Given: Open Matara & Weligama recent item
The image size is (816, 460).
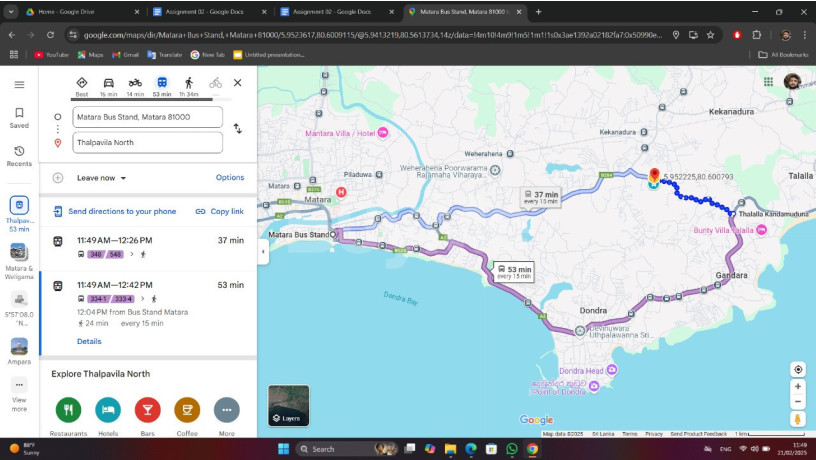Looking at the screenshot, I should [x=19, y=262].
